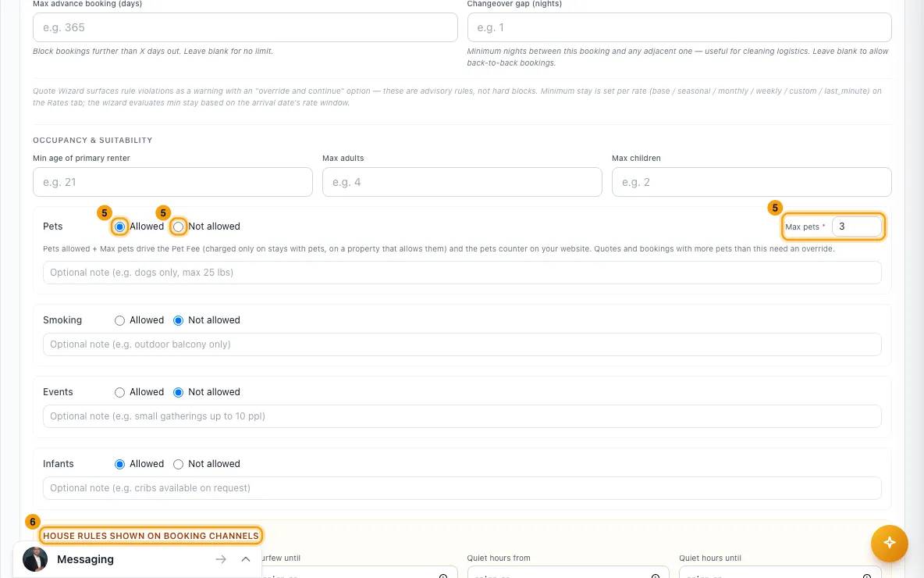Click the orange sparkle assistant button
This screenshot has width=924, height=578.
pyautogui.click(x=889, y=543)
